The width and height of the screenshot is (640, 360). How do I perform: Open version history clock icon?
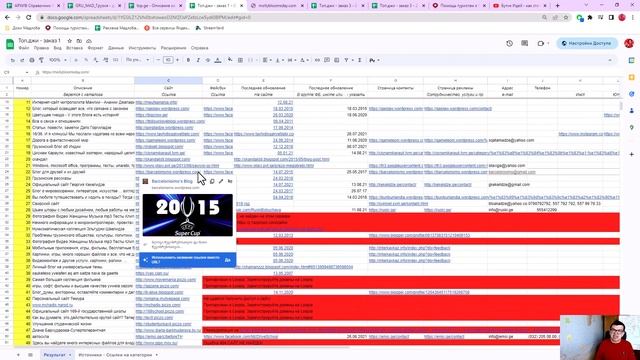coord(509,43)
